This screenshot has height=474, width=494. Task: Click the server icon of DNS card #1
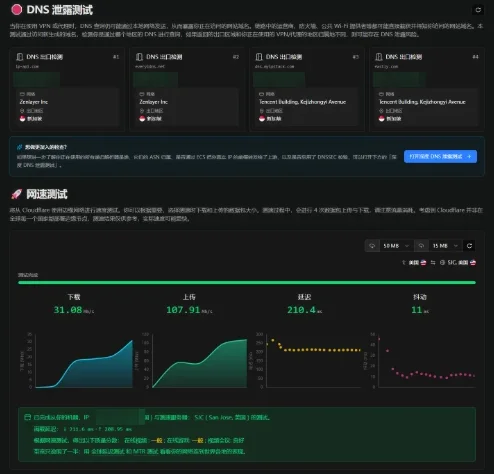pyautogui.click(x=20, y=57)
